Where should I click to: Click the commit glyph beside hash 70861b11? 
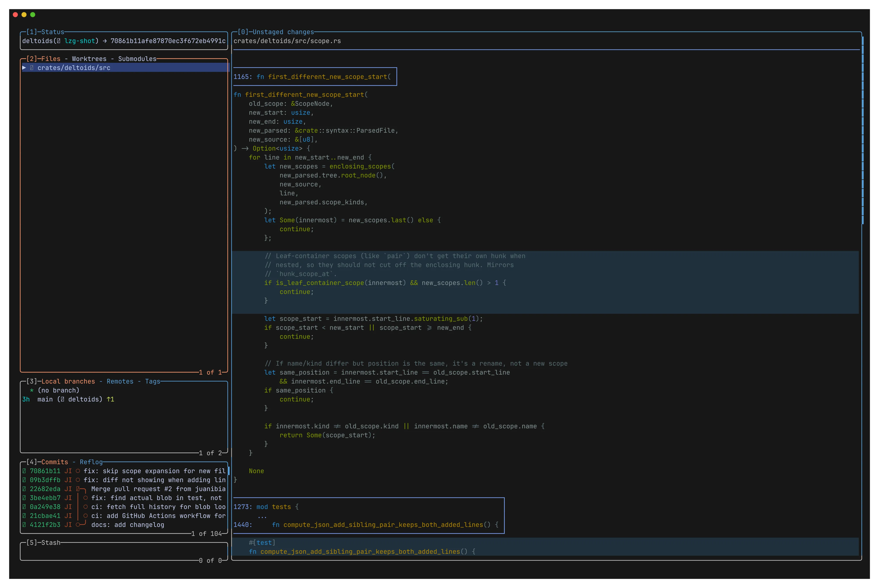pos(24,471)
